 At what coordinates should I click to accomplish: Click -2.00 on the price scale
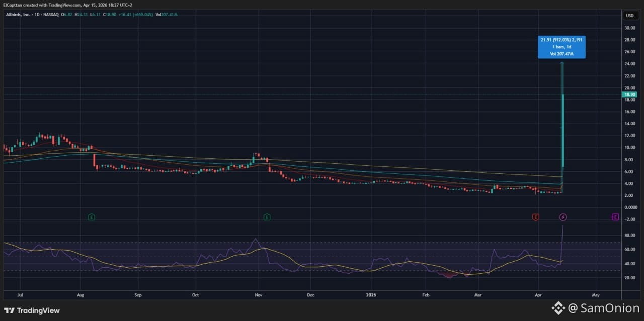tap(629, 220)
